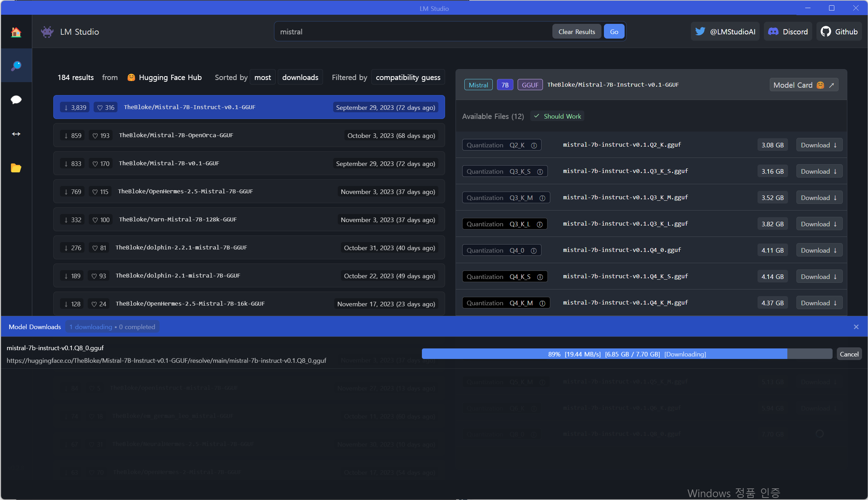The width and height of the screenshot is (868, 500).
Task: Click the 3.08 GB file size label
Action: (773, 145)
